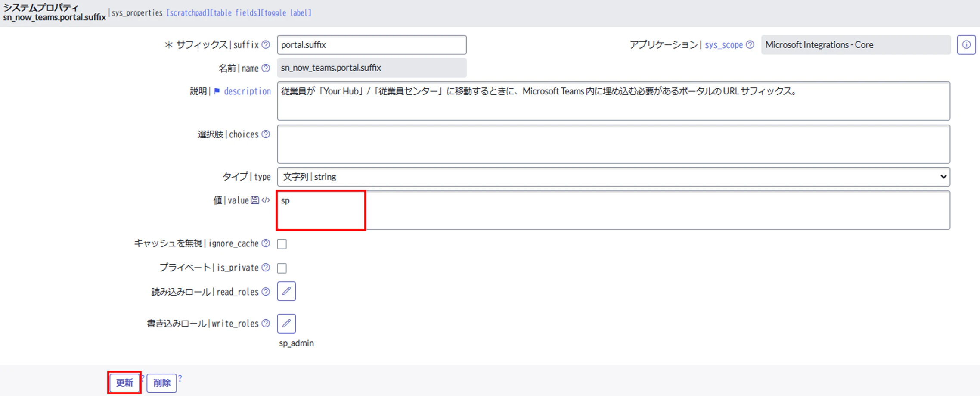This screenshot has height=396, width=980.
Task: Click the value text area containing sp
Action: click(614, 210)
